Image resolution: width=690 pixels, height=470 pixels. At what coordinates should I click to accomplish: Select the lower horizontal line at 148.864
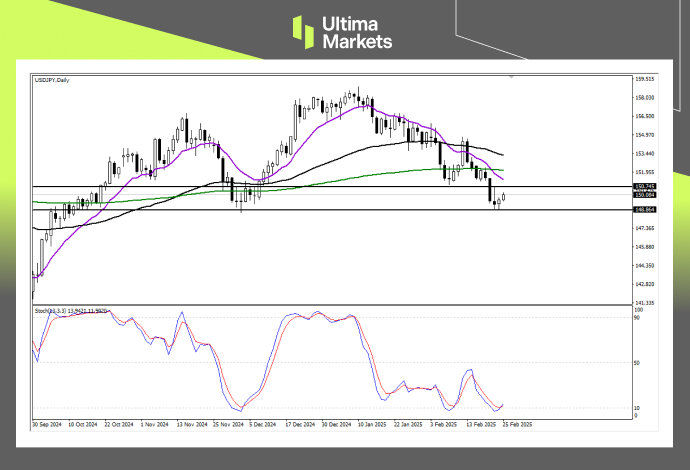[300, 210]
